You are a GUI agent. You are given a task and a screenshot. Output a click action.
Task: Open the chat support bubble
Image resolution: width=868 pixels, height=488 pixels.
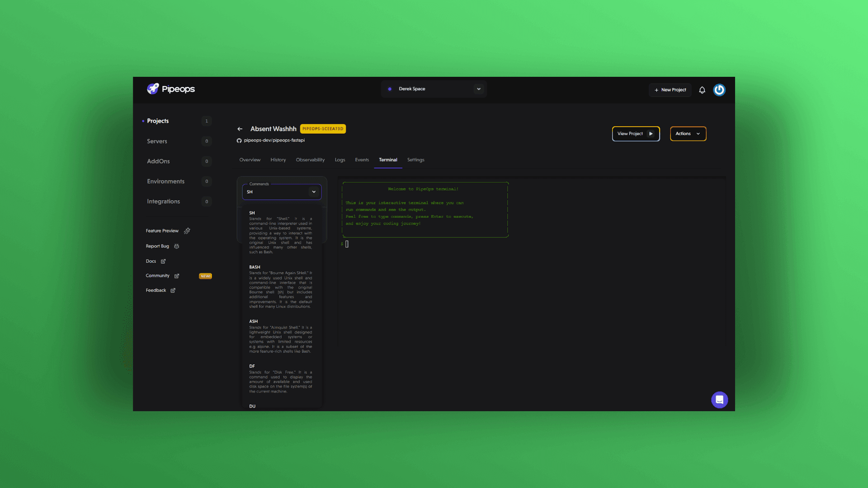point(719,400)
